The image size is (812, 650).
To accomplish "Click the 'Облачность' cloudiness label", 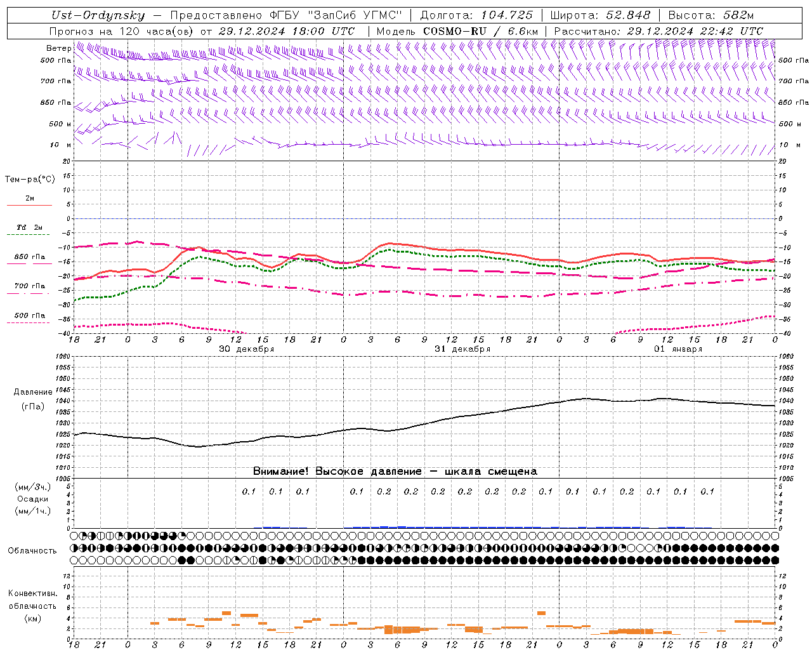I will [32, 551].
